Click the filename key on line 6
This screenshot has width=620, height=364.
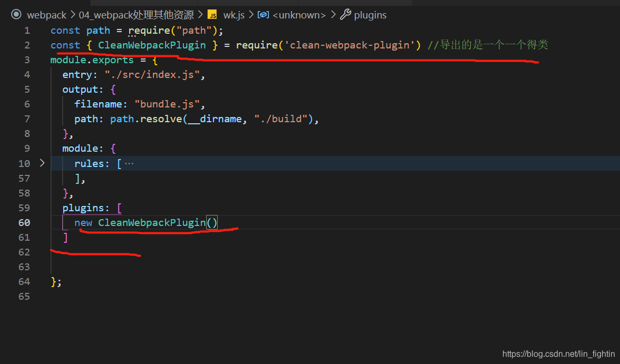click(x=98, y=104)
